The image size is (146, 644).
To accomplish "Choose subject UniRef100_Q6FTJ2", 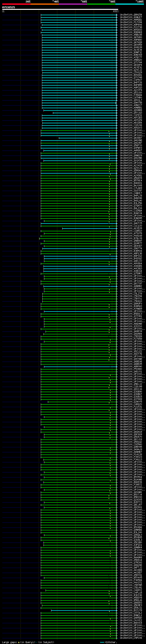I will (x=131, y=567).
